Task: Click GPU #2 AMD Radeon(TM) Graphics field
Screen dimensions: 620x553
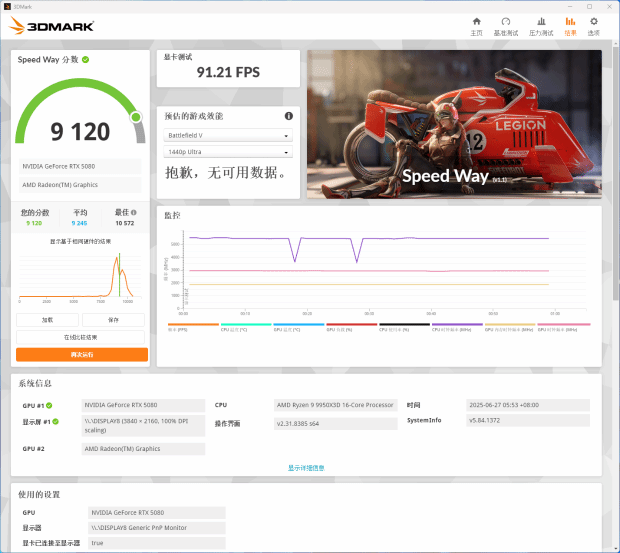Action: coord(143,449)
